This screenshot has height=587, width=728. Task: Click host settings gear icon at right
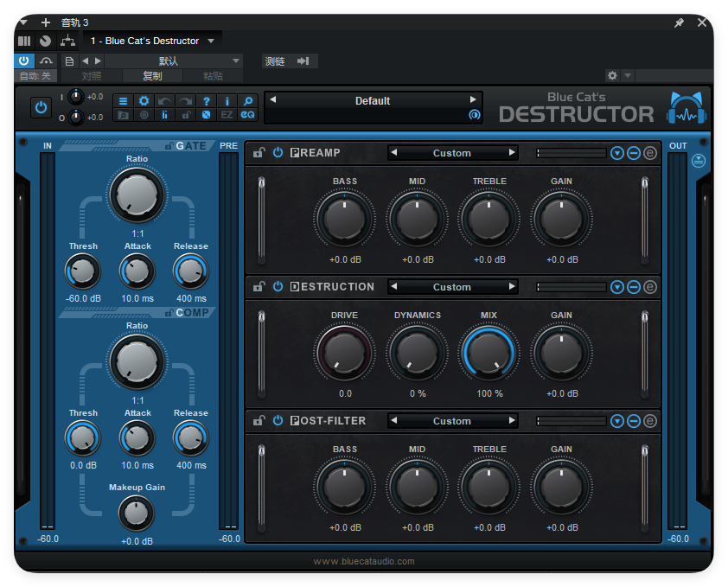612,75
